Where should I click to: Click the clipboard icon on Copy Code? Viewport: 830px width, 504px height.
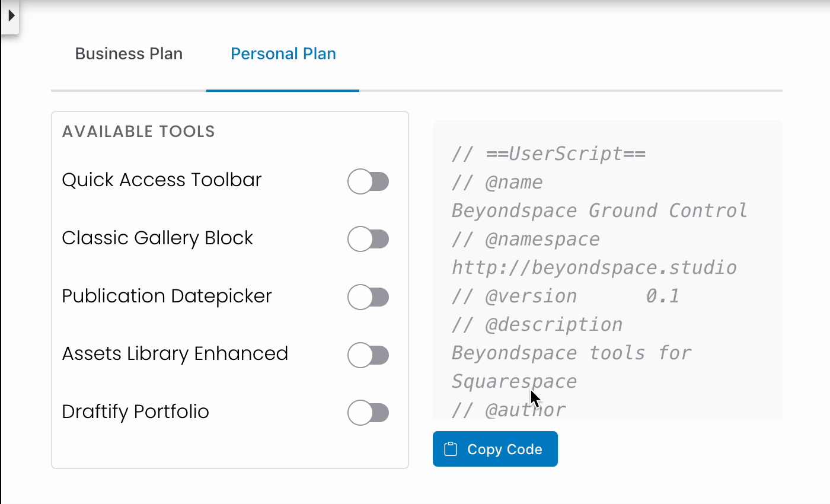click(451, 449)
